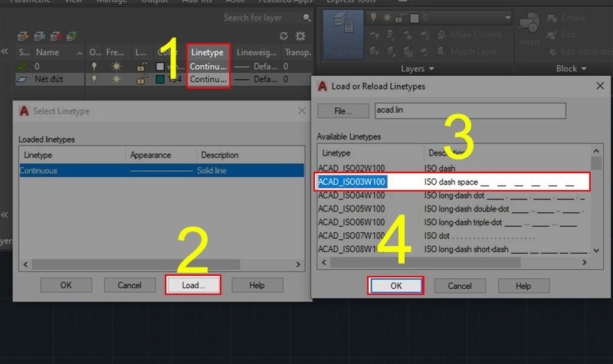Toggle the lightbulb for layer Nét đứt
Screen dimensions: 613x364
click(94, 79)
